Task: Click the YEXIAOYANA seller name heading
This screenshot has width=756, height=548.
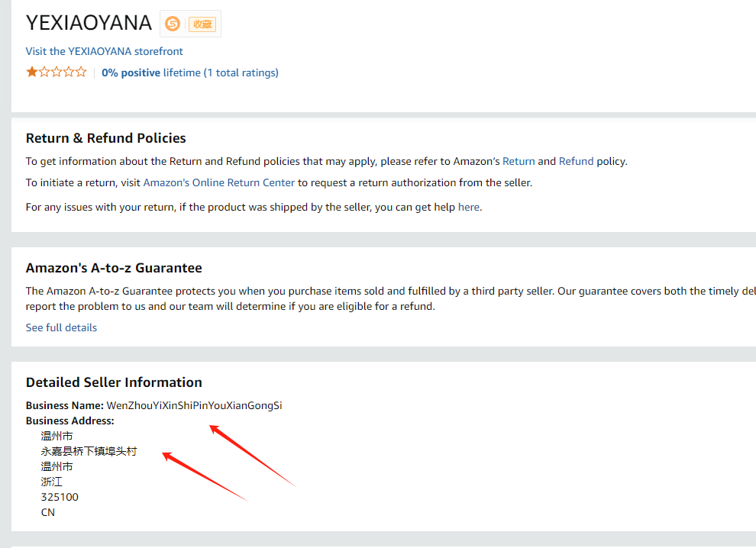Action: [x=89, y=23]
